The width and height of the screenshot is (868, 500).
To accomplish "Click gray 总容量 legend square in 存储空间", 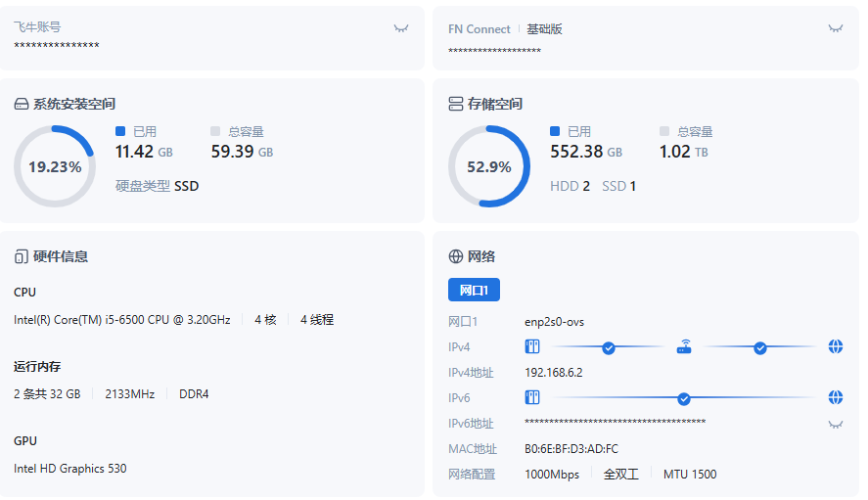I will (x=664, y=131).
